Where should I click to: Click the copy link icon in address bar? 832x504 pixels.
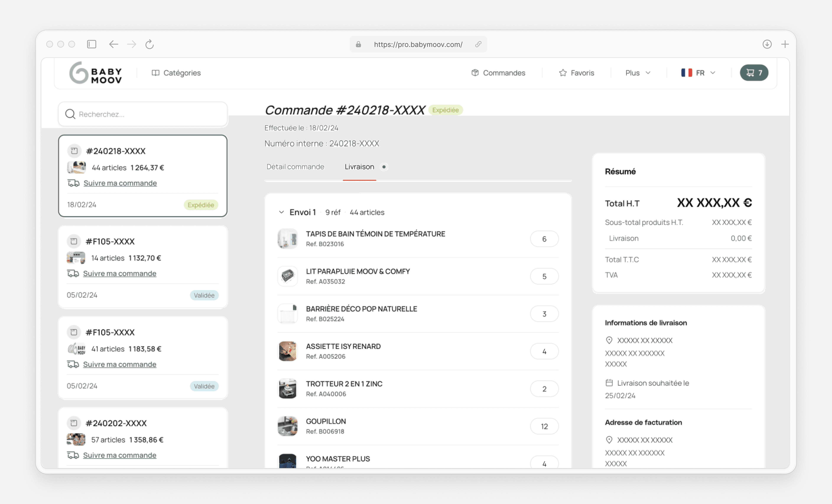pyautogui.click(x=478, y=44)
